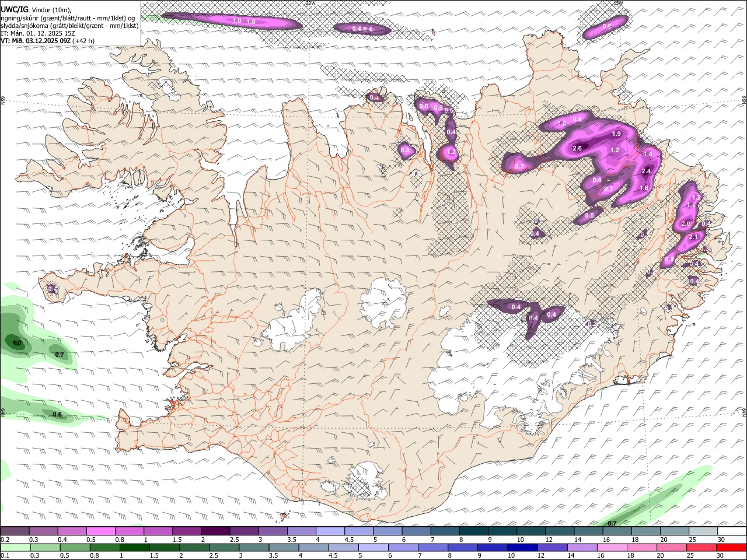Click the 2.4 snowfall value on the map
Image resolution: width=747 pixels, height=560 pixels.
pyautogui.click(x=645, y=171)
